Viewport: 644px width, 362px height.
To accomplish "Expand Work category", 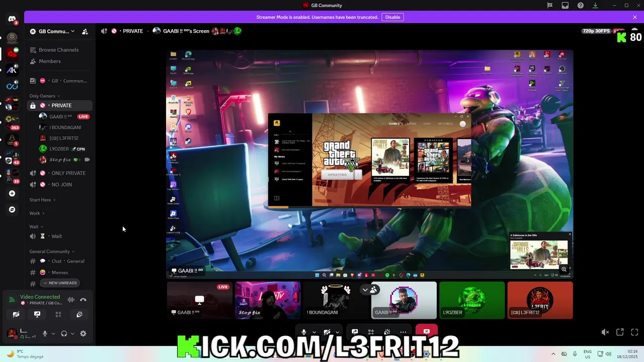I will (x=37, y=213).
